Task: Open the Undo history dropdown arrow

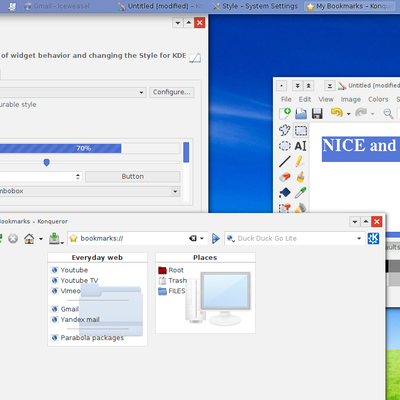Action: (349, 114)
